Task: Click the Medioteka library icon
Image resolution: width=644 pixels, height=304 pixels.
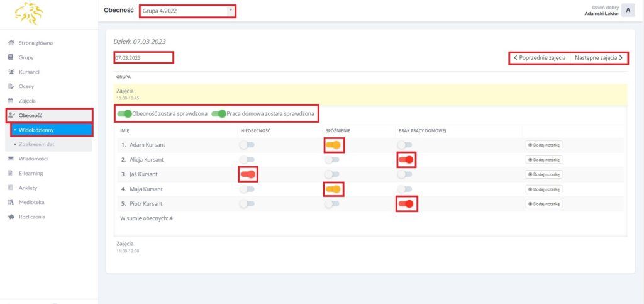Action: (x=11, y=202)
